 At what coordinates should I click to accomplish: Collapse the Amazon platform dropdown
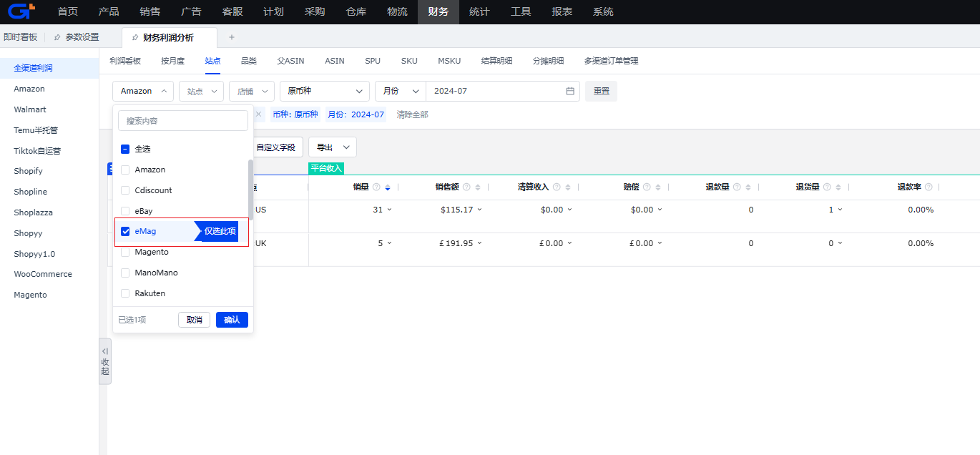(x=143, y=91)
